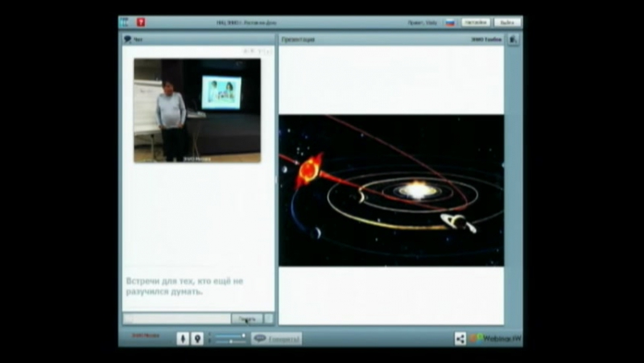Viewport: 644px width, 363px height.
Task: Expand the dropdown arrow next to send button
Action: pos(269,319)
